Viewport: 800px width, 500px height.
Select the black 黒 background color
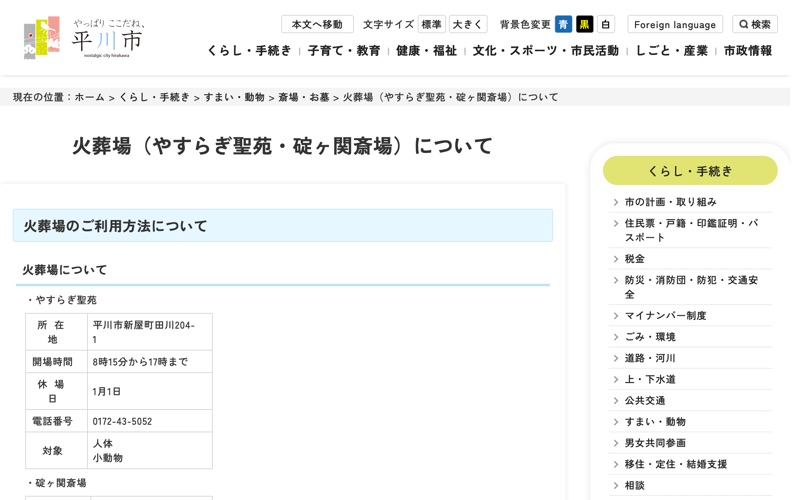pos(584,24)
